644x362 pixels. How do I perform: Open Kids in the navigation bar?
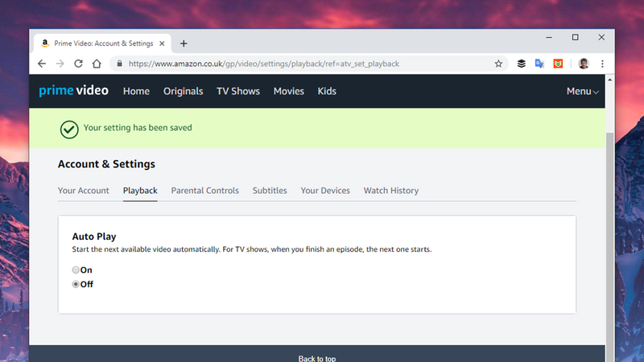coord(327,91)
